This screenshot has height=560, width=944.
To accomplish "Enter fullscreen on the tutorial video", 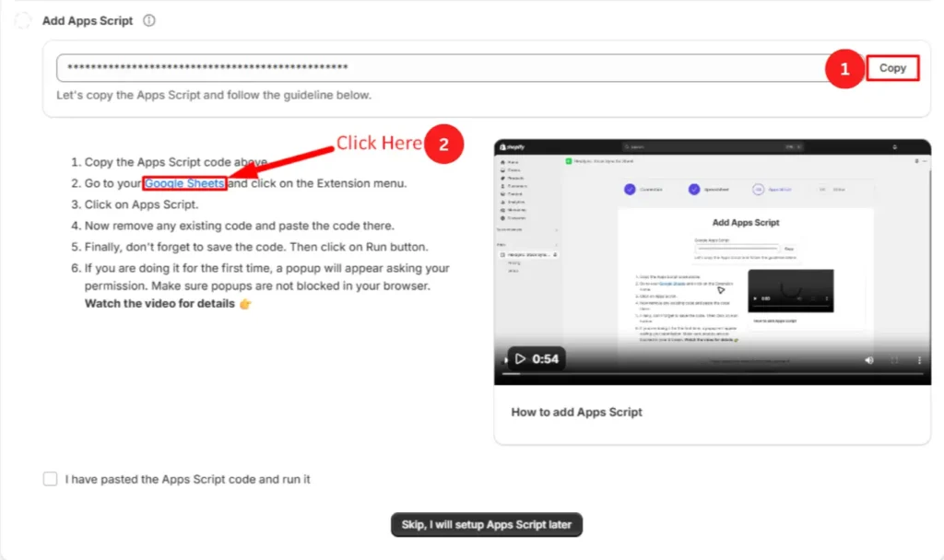I will click(x=894, y=359).
